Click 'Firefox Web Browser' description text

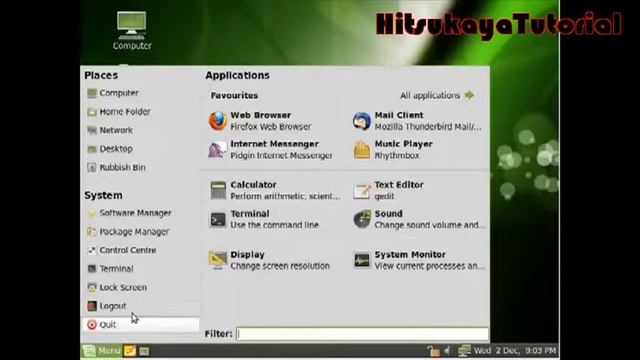click(271, 127)
